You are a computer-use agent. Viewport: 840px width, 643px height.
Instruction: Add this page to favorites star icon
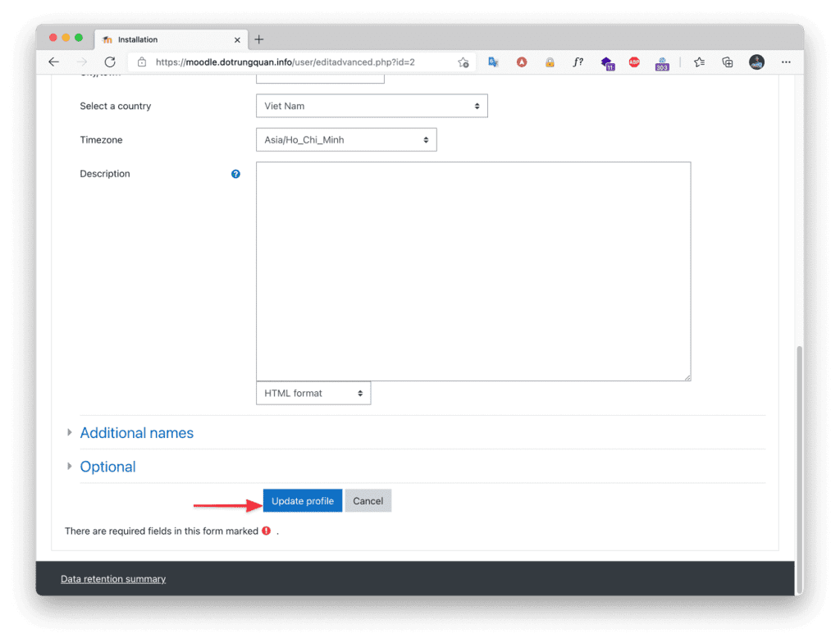coord(463,62)
